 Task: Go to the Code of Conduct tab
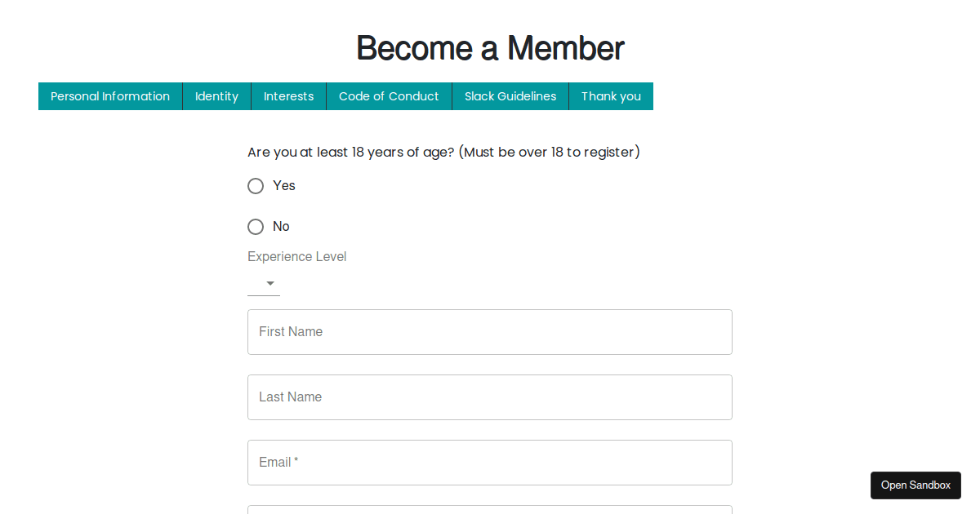389,95
